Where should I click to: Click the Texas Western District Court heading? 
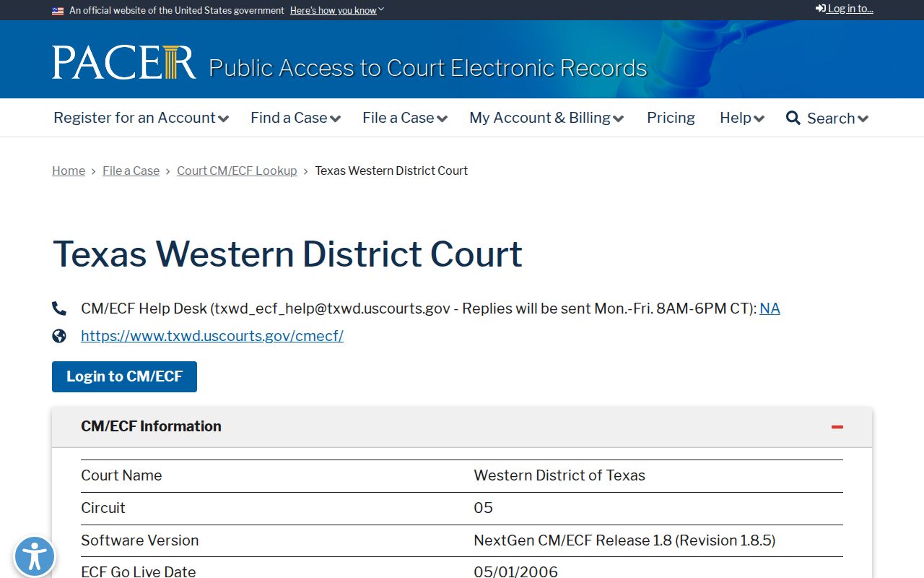point(287,254)
